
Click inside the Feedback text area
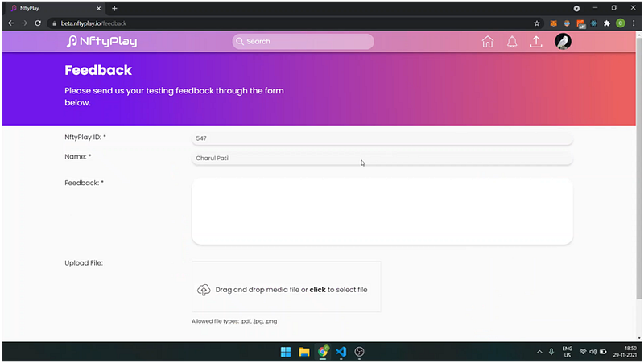[382, 212]
